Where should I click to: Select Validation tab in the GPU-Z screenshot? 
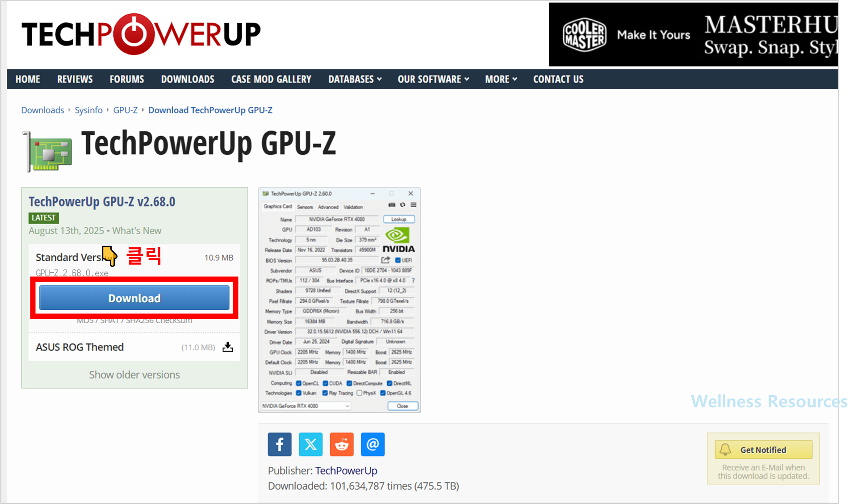click(353, 207)
